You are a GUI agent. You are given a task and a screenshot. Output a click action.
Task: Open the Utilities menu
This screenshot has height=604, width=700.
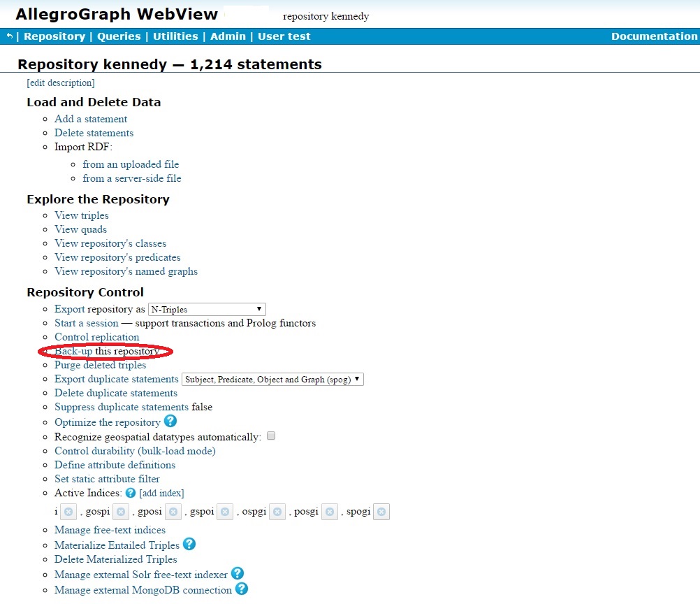click(x=175, y=36)
